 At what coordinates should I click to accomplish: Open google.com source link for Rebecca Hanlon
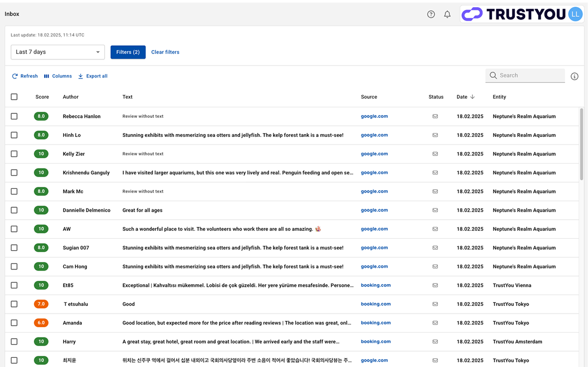(x=374, y=117)
